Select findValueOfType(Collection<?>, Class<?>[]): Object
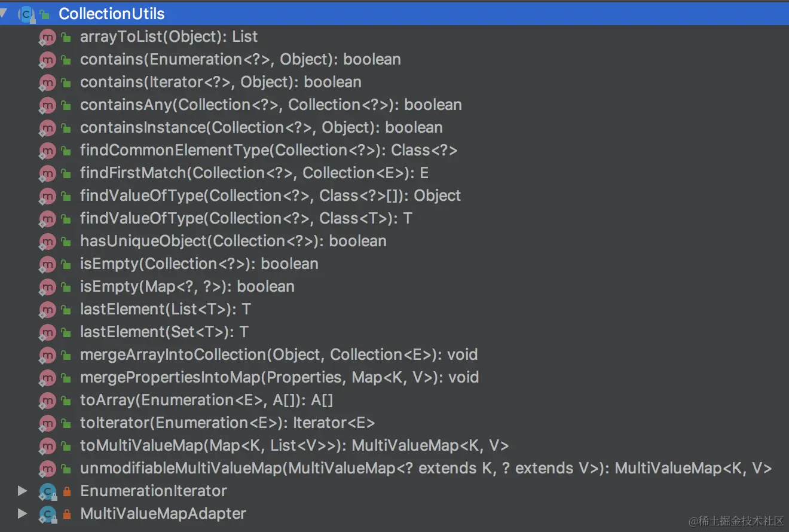The width and height of the screenshot is (789, 532). [270, 195]
